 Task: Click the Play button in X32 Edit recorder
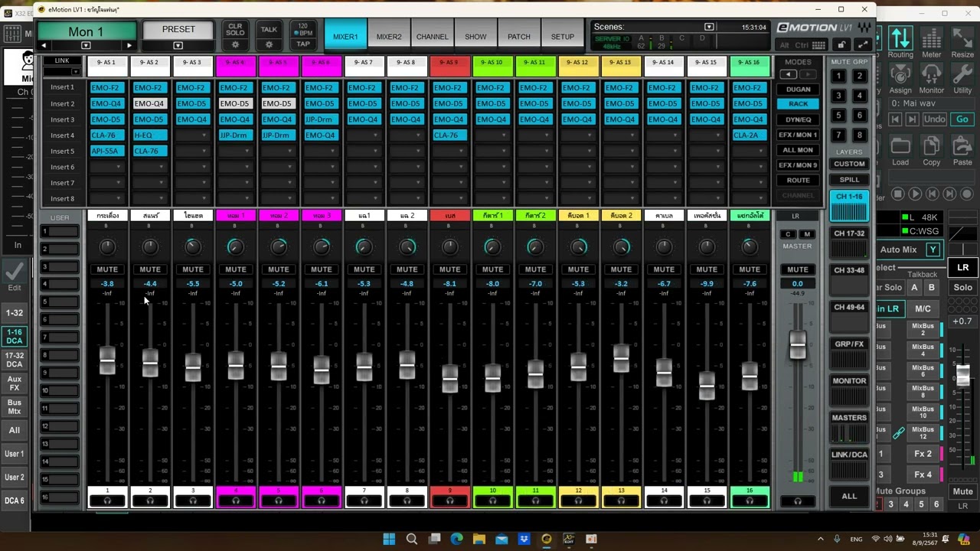click(915, 194)
